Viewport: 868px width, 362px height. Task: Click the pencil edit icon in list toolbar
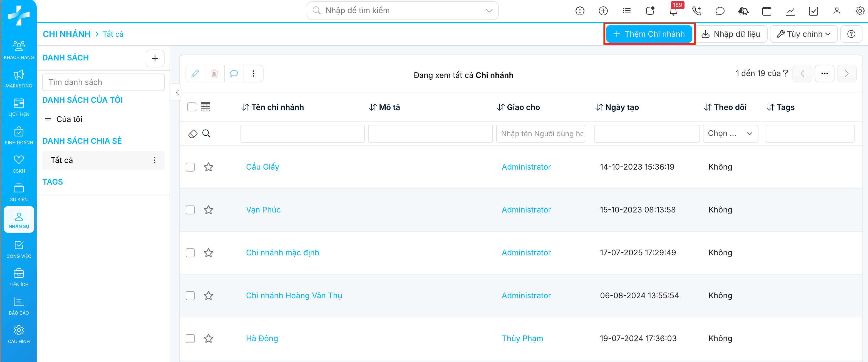[x=195, y=74]
